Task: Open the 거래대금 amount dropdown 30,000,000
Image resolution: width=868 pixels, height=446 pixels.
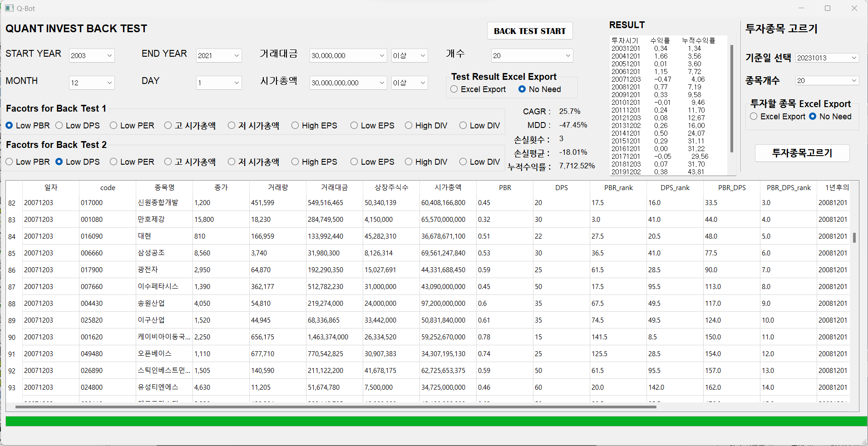Action: pyautogui.click(x=348, y=55)
